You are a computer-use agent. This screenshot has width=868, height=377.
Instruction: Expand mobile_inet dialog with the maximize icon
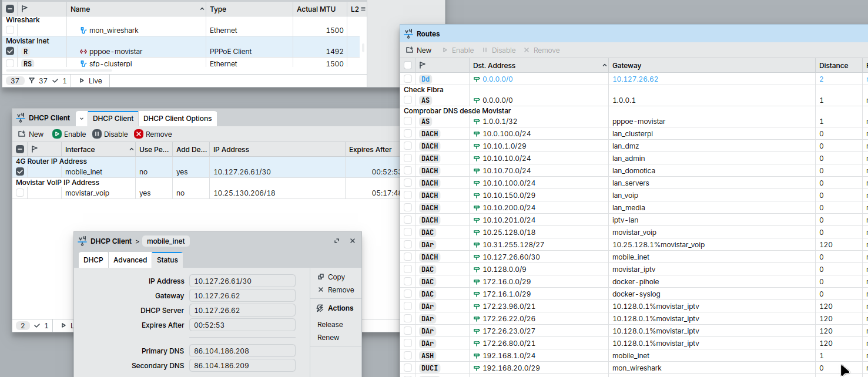(x=337, y=241)
